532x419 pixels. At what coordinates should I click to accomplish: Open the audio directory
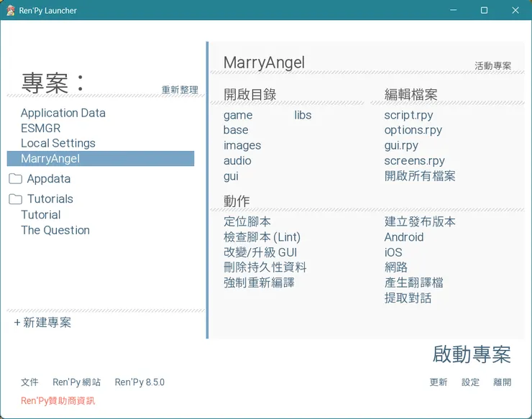pos(237,160)
